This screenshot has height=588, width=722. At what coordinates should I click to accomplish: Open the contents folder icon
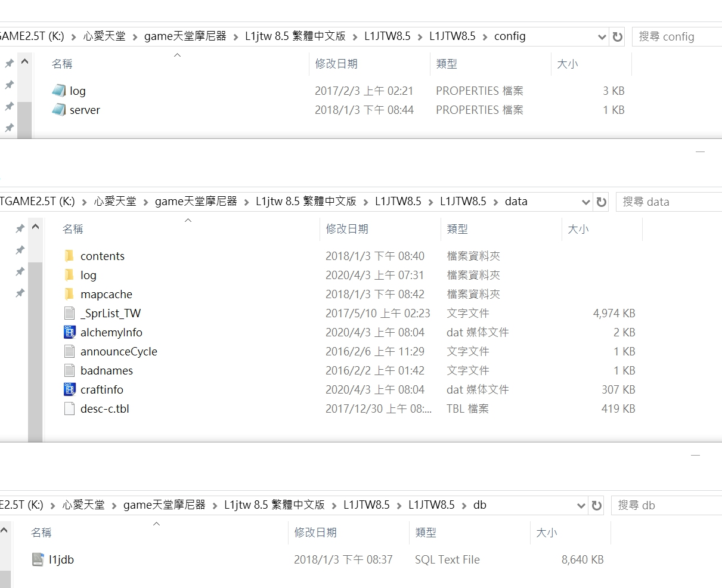(69, 256)
